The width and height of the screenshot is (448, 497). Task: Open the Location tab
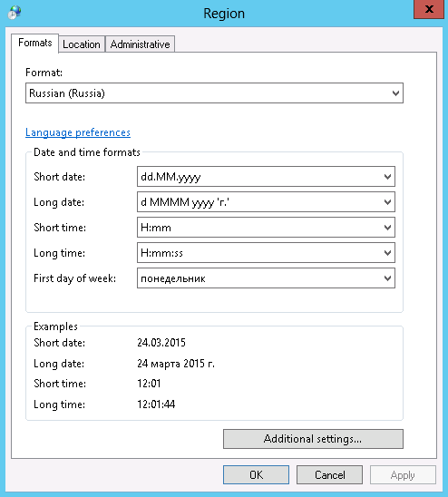coord(82,44)
